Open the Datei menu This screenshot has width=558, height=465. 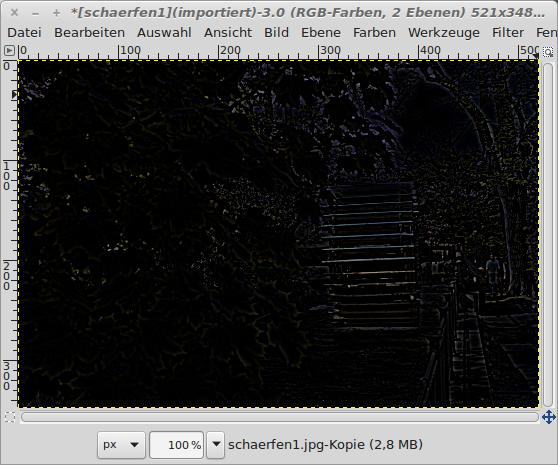click(x=25, y=33)
